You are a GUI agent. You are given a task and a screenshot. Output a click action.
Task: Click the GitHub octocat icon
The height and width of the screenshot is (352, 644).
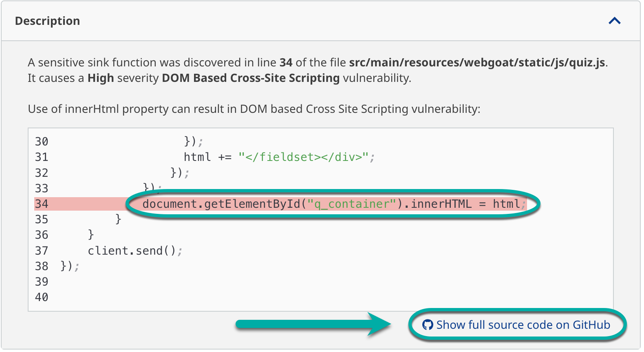point(427,325)
